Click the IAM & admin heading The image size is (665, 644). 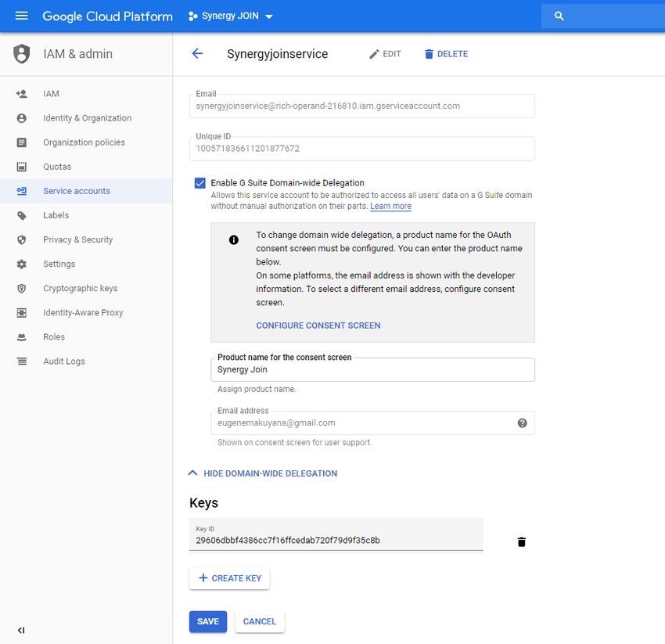pyautogui.click(x=78, y=54)
